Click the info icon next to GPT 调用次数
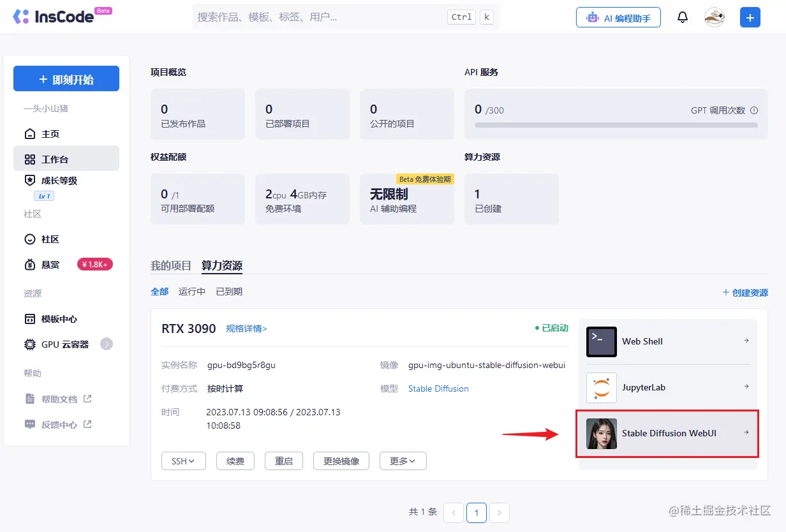Screen dimensions: 786x532 [754, 110]
